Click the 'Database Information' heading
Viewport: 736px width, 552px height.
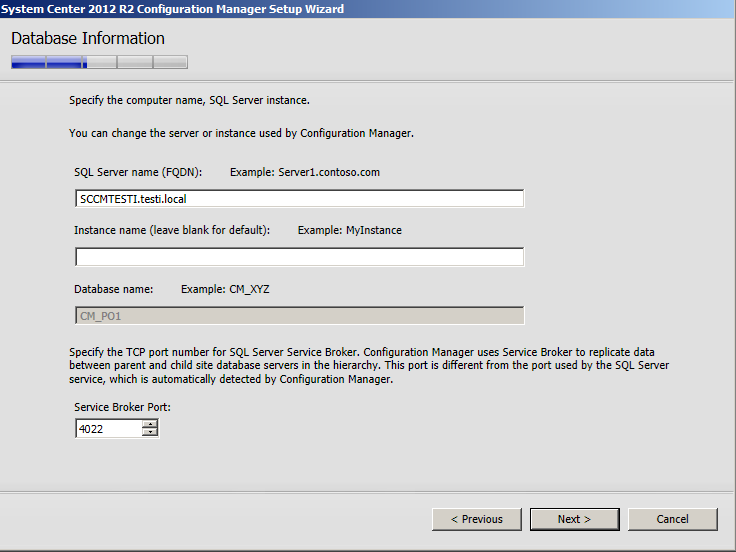tap(88, 38)
